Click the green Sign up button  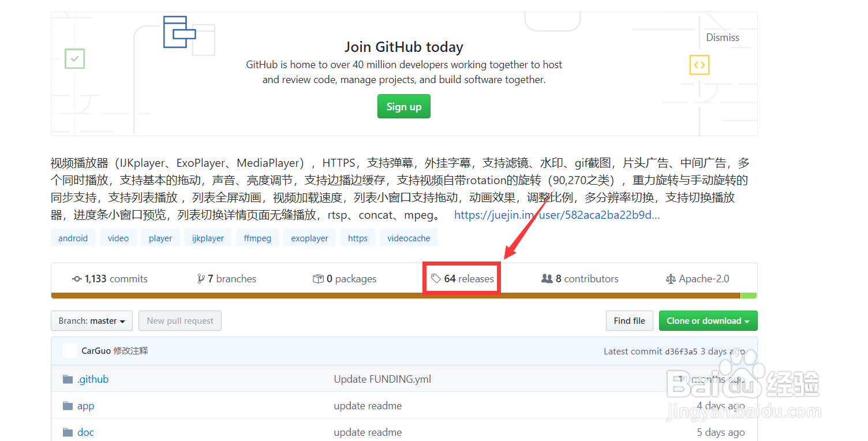pyautogui.click(x=403, y=106)
